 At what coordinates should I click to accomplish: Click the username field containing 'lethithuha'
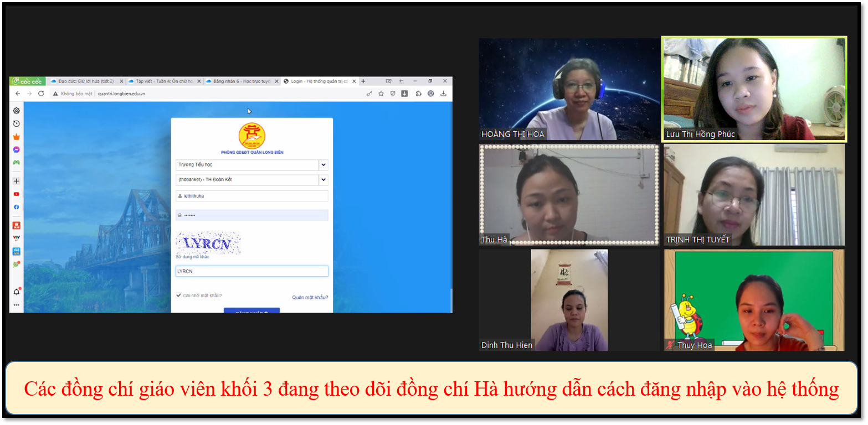(252, 196)
